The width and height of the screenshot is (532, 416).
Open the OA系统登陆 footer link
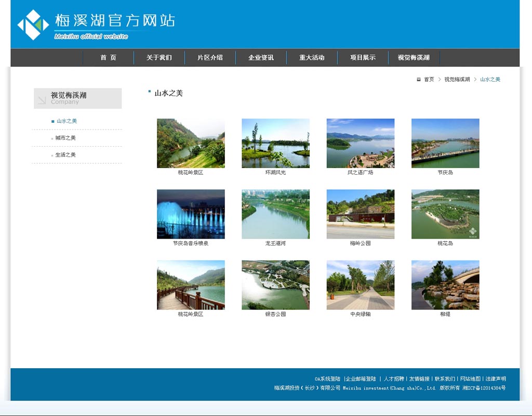coord(327,378)
